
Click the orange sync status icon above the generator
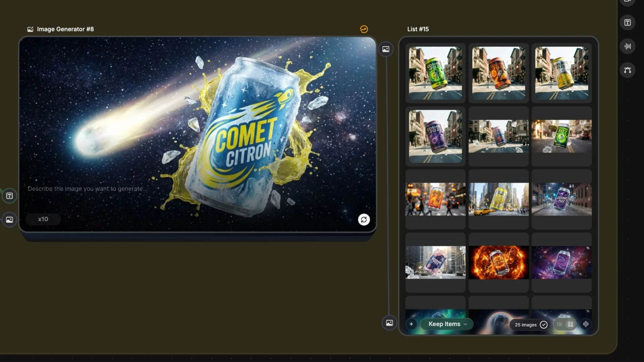[x=364, y=29]
